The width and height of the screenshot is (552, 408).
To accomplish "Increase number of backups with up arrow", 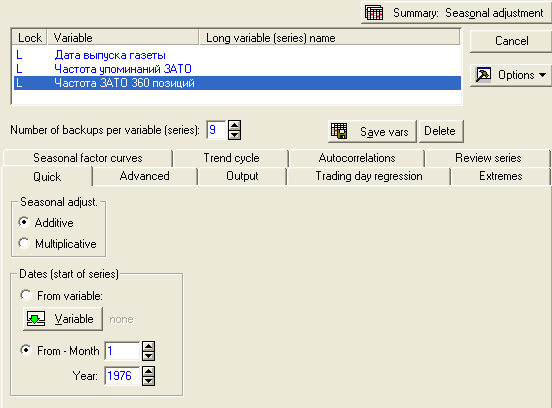I will 235,125.
